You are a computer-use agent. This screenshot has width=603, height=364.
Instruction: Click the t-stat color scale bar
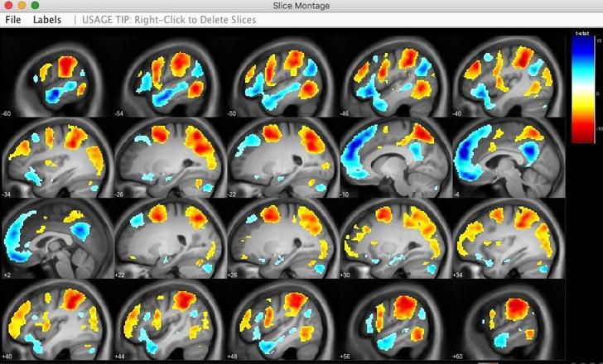tap(583, 89)
